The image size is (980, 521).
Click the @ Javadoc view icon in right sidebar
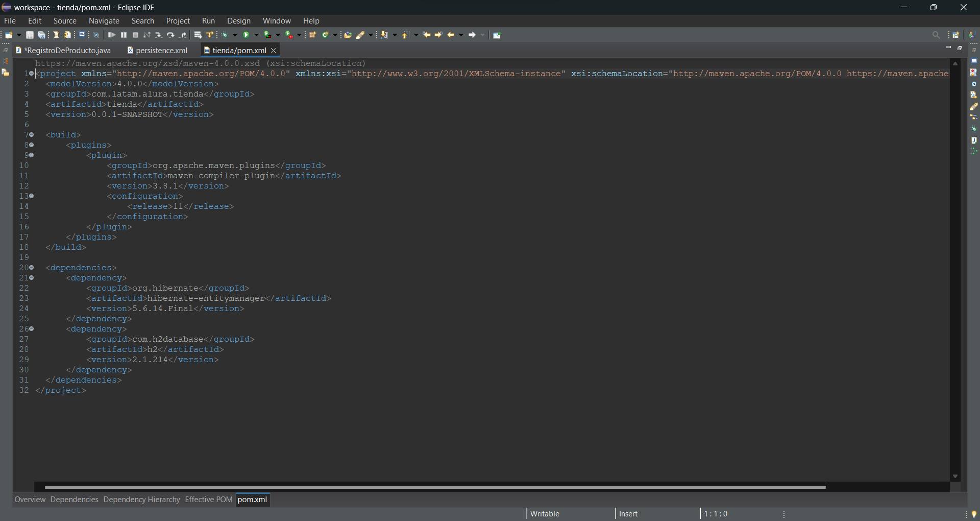point(974,84)
